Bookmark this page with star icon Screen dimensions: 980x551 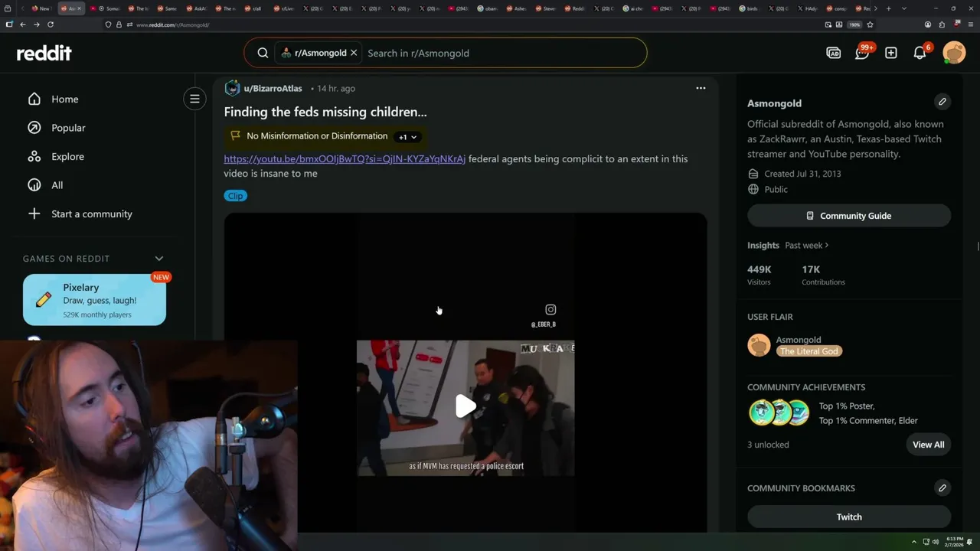[x=870, y=24]
